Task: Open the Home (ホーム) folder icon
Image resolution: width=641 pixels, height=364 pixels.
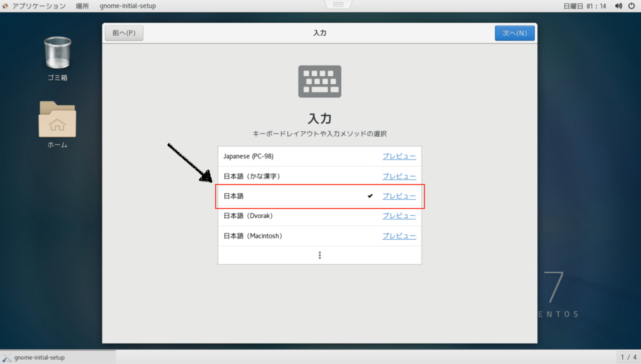Action: point(57,118)
